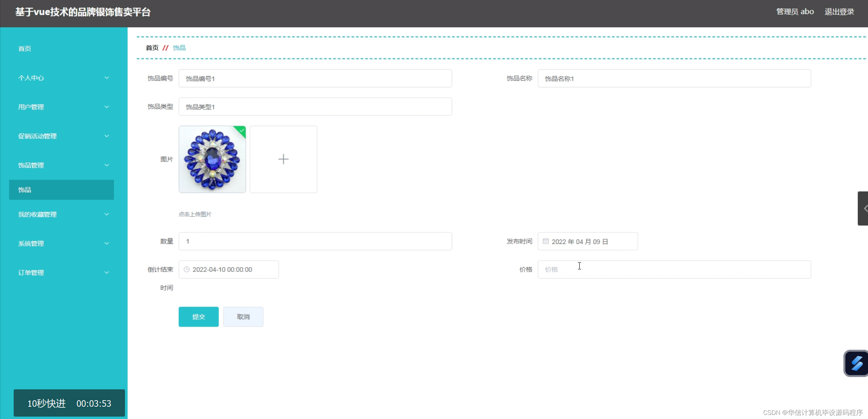Click the calendar icon in 发布时间 field

pyautogui.click(x=545, y=242)
